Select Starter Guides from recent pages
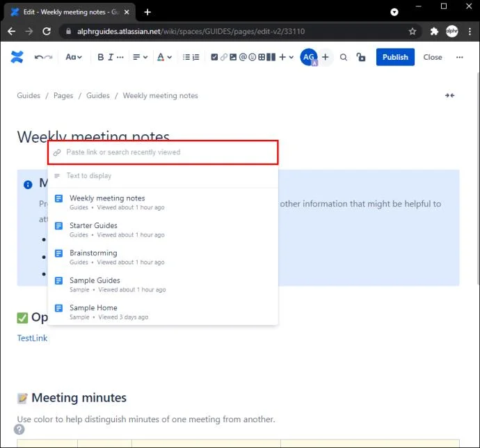The image size is (480, 448). [93, 225]
